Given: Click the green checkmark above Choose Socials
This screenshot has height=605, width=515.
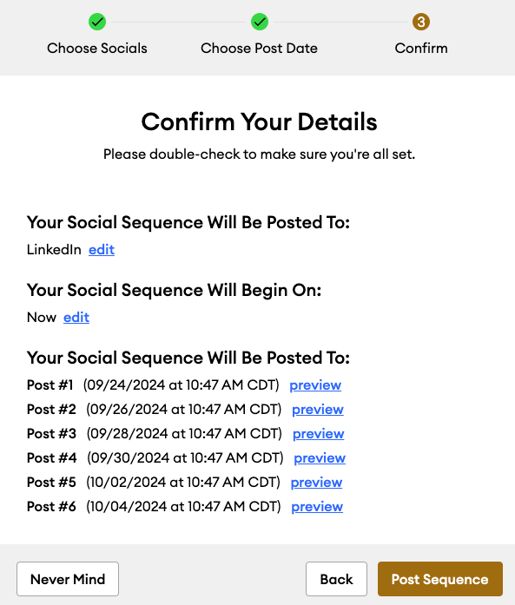Looking at the screenshot, I should coord(97,22).
